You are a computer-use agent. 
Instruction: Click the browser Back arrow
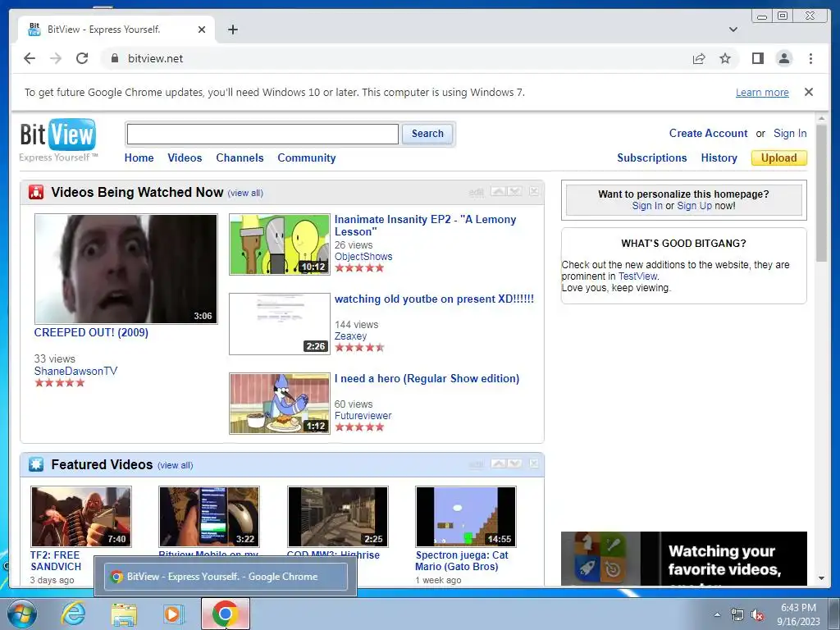30,58
